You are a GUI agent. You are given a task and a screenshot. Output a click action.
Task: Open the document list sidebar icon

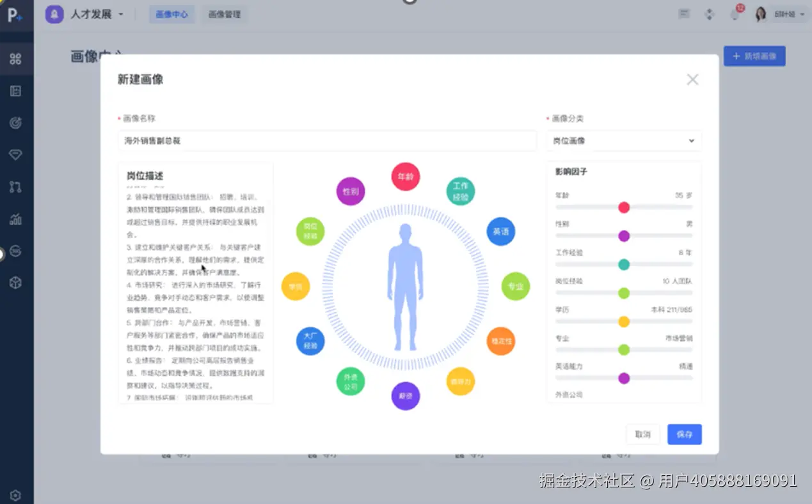coord(16,91)
